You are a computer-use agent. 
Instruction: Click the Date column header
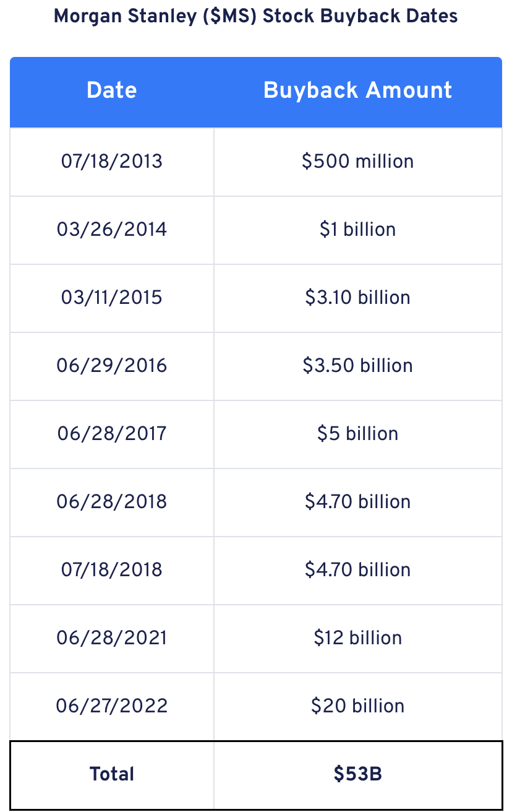112,90
